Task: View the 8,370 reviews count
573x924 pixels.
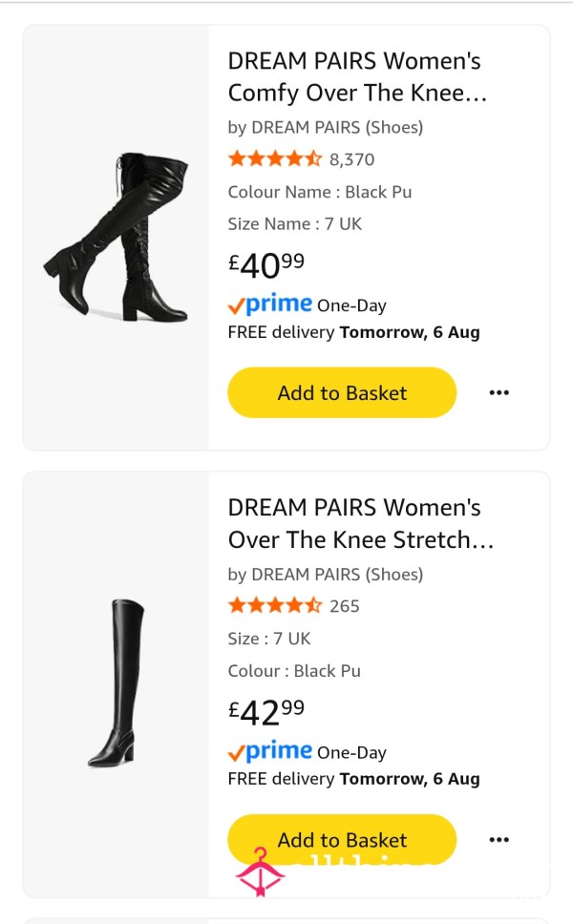Action: [x=352, y=159]
